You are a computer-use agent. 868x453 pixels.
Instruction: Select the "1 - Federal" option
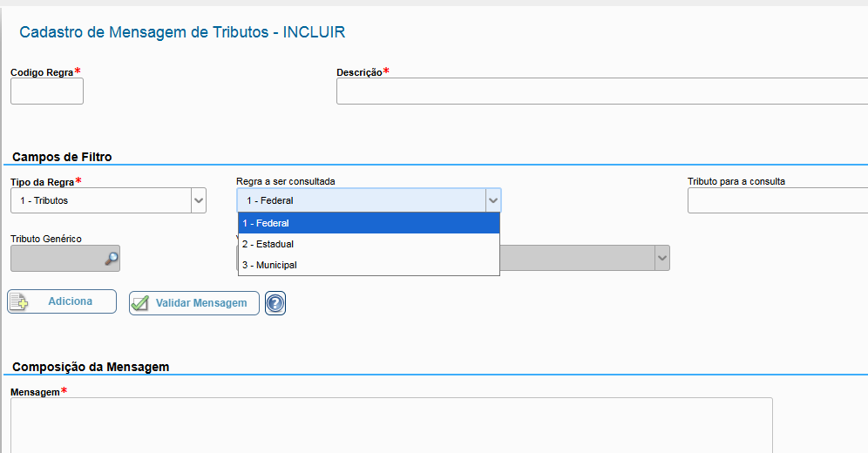369,223
